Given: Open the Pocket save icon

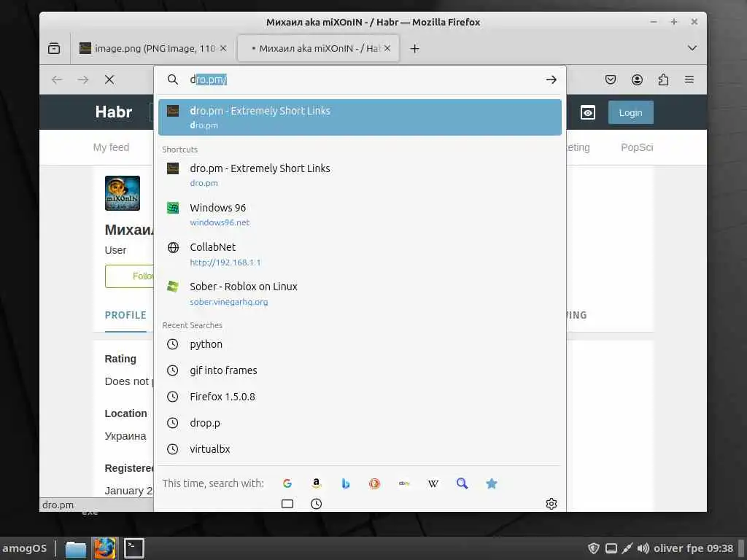Looking at the screenshot, I should click(611, 79).
